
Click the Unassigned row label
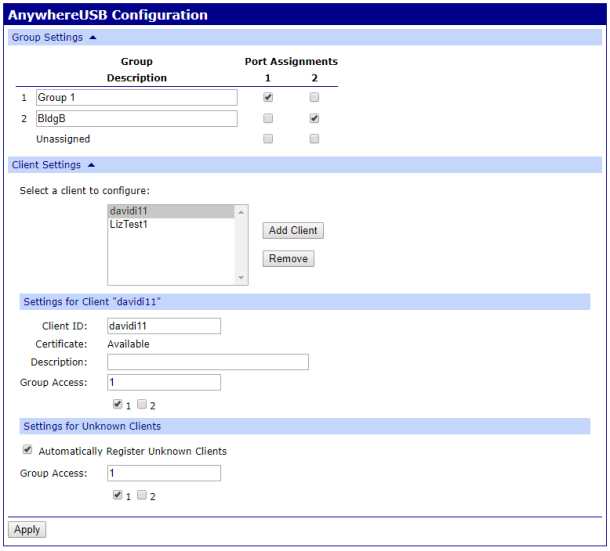63,139
